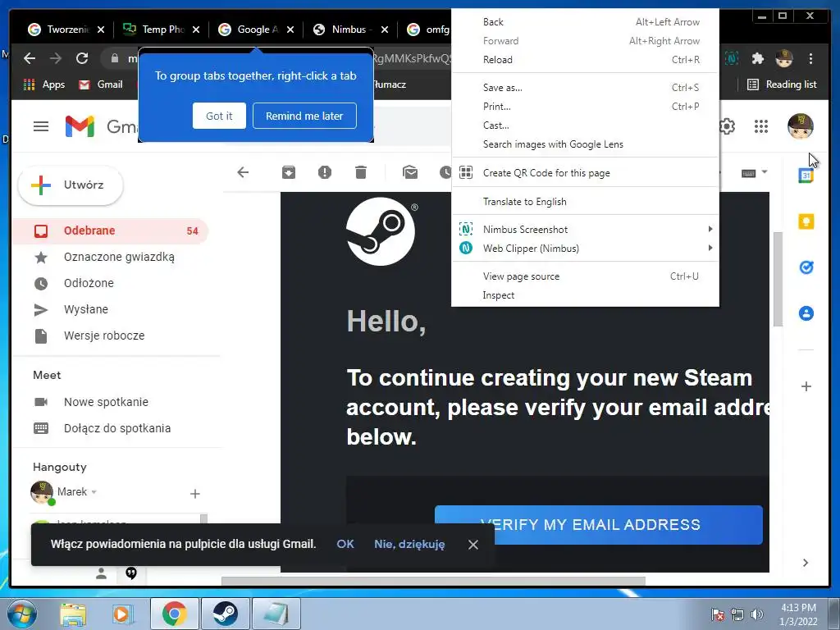Choose Create QR Code for this page
This screenshot has width=840, height=630.
tap(585, 172)
